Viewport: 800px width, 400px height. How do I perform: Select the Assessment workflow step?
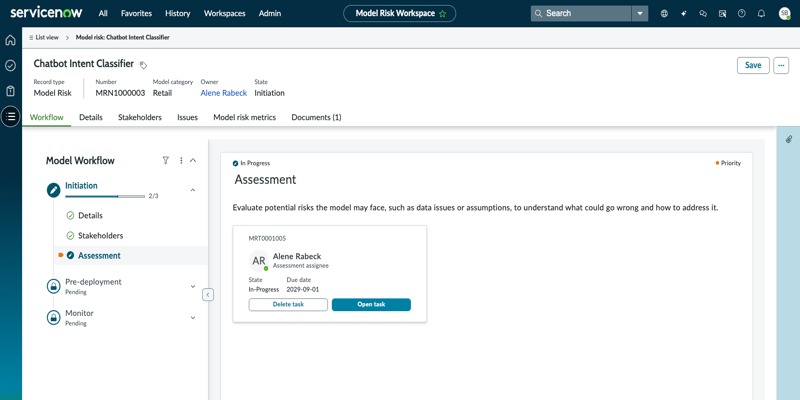(x=99, y=256)
